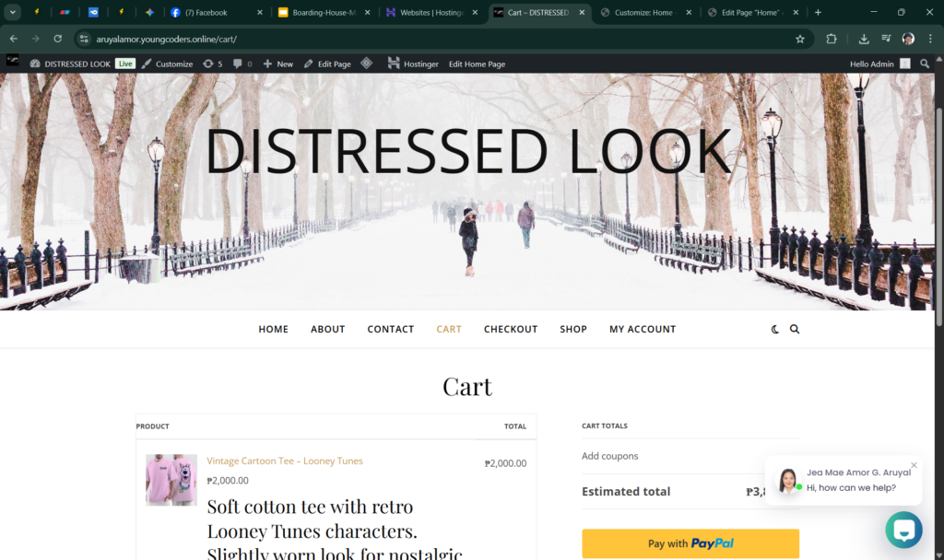Click the Updates icon showing 5

(x=213, y=64)
